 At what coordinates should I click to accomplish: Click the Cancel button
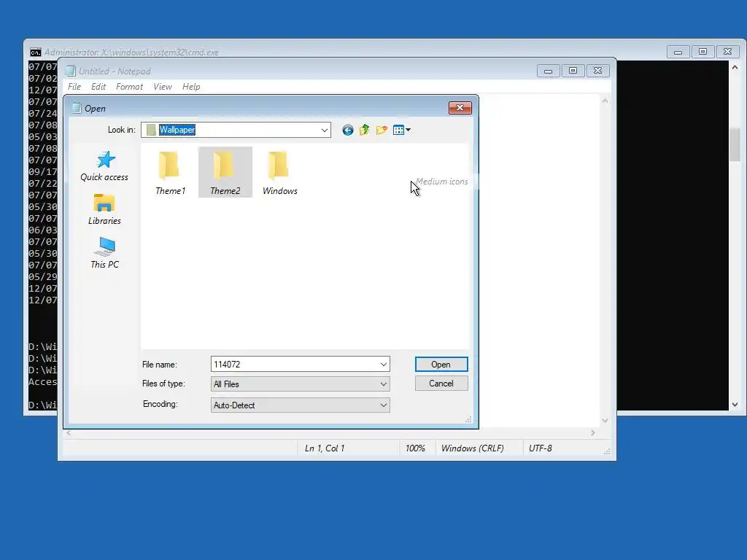pos(441,384)
